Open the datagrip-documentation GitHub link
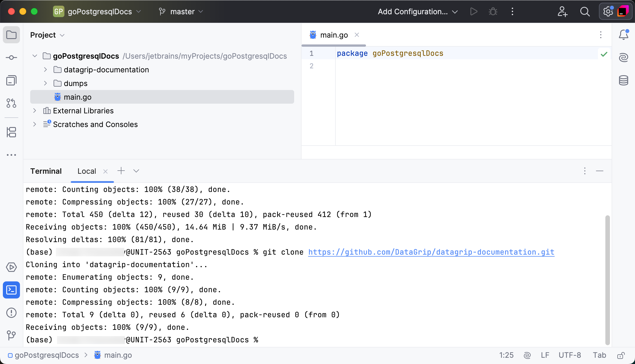The width and height of the screenshot is (635, 364). pyautogui.click(x=431, y=252)
